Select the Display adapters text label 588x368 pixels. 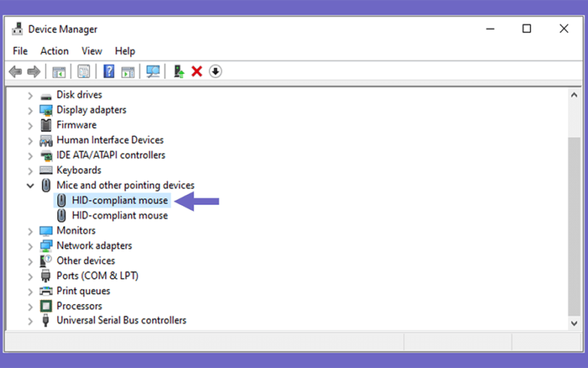click(x=91, y=110)
